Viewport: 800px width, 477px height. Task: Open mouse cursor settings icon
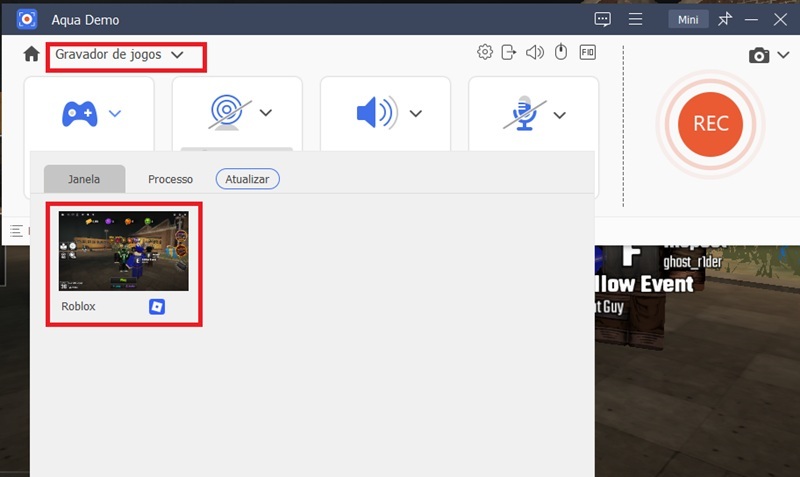(561, 52)
